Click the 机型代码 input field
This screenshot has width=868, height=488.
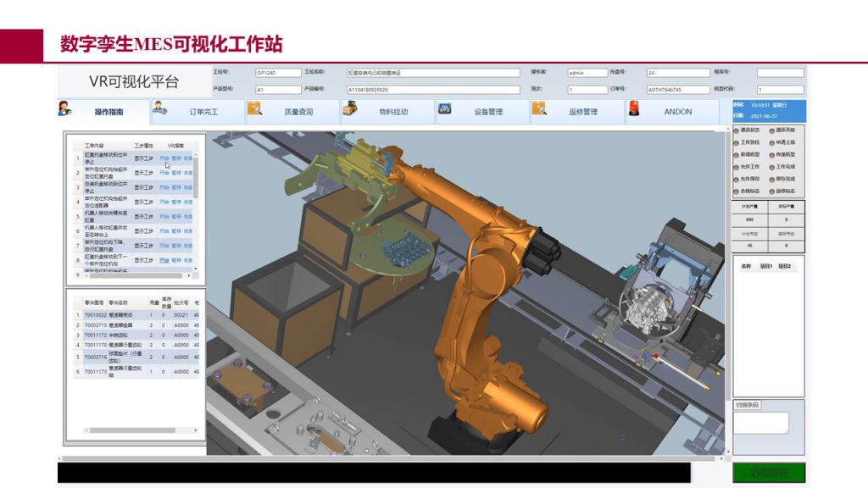781,89
